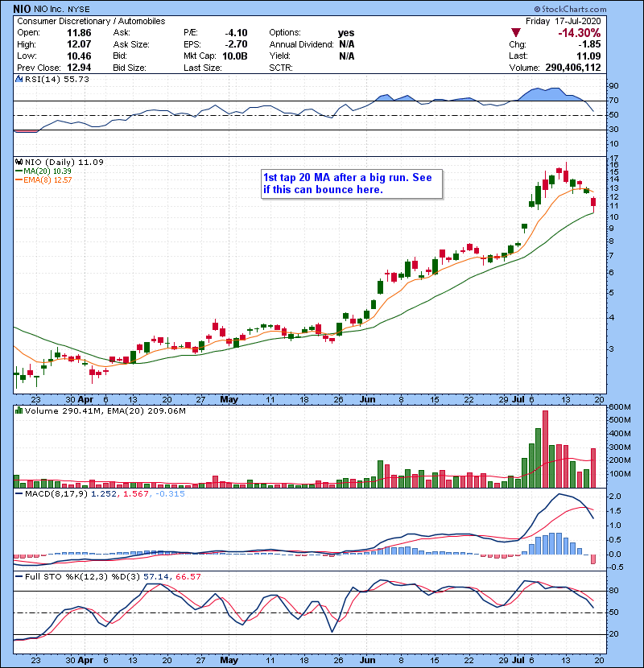Click the 600M label on volume axis
The height and width of the screenshot is (668, 644).
click(x=620, y=407)
